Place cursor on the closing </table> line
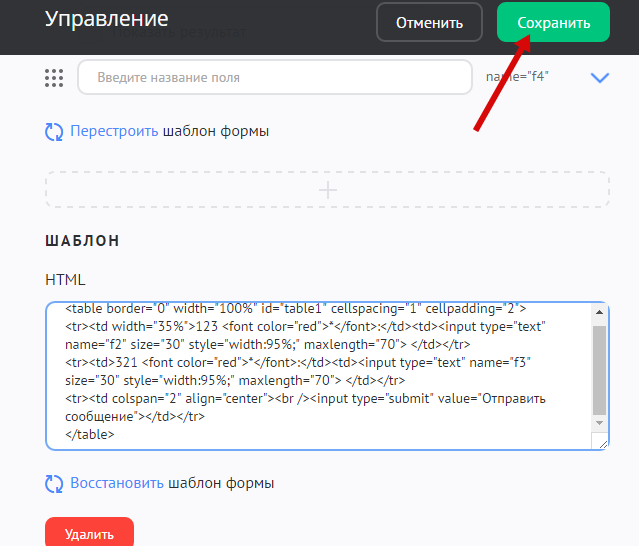 pyautogui.click(x=90, y=435)
